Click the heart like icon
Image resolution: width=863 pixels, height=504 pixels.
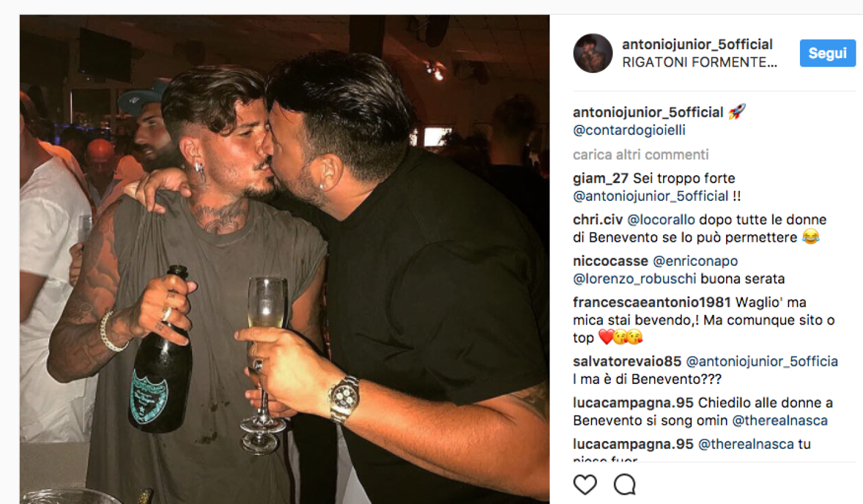(585, 484)
